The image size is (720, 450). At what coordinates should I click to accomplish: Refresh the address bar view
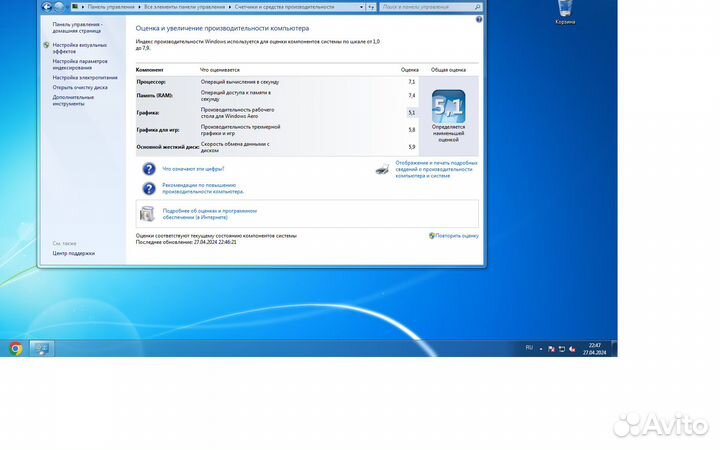tap(371, 7)
